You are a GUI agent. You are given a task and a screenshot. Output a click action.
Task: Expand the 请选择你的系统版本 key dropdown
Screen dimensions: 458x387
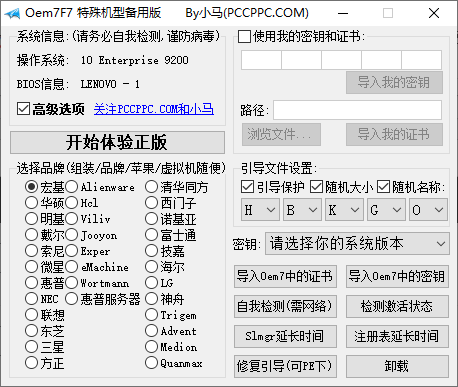[357, 244]
